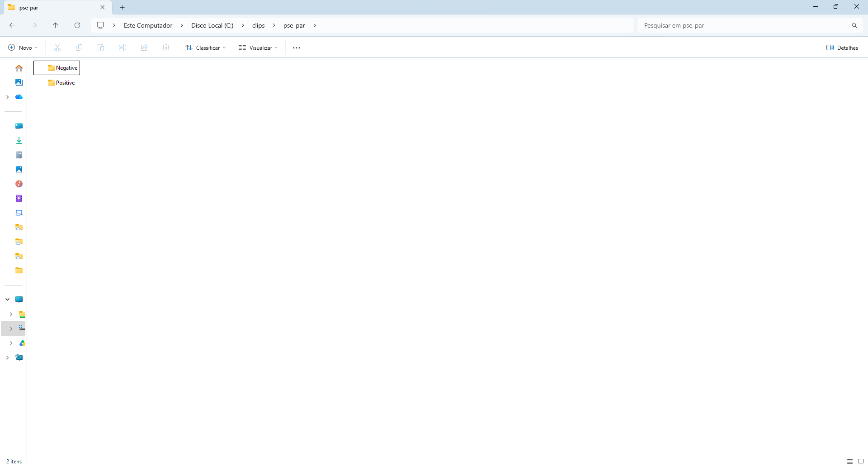The height and width of the screenshot is (467, 868).
Task: Select the Network icon in sidebar
Action: 19,357
